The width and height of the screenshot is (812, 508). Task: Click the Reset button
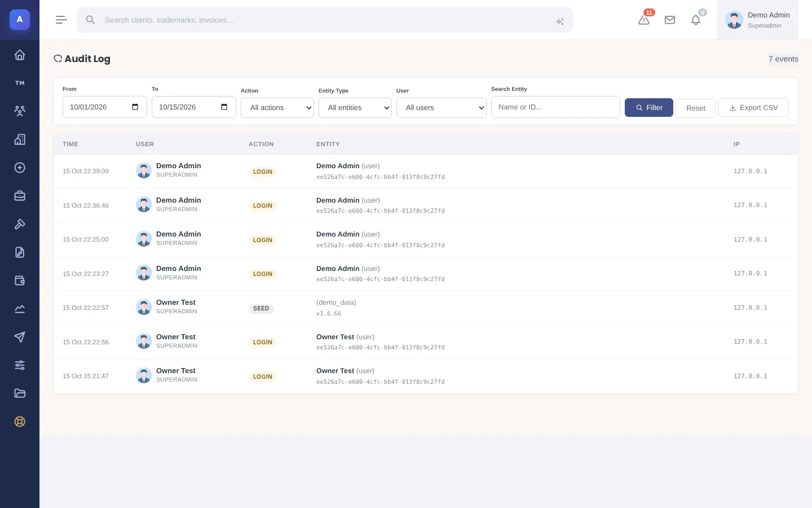point(696,108)
